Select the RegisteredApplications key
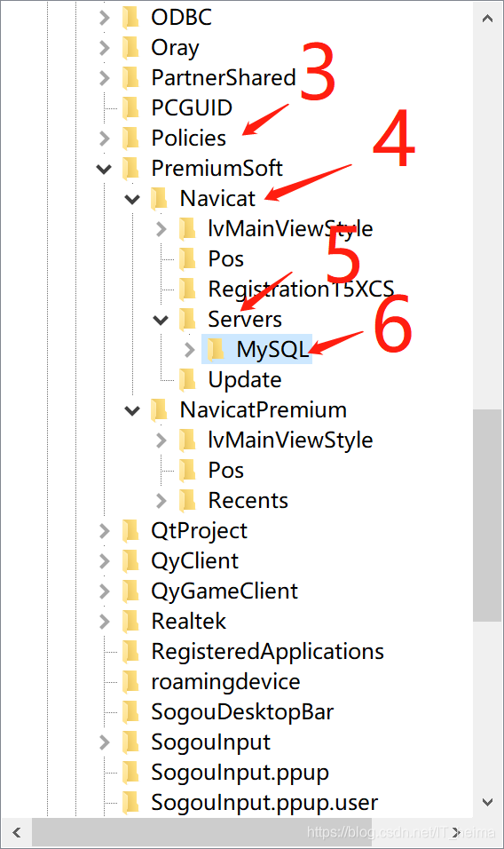 click(x=267, y=651)
